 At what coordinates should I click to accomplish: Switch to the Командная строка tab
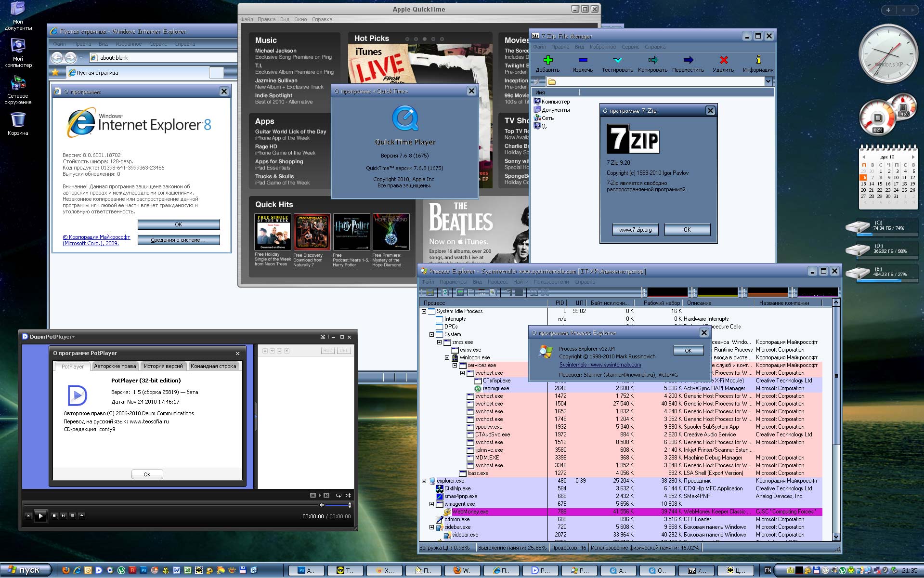[x=213, y=366]
